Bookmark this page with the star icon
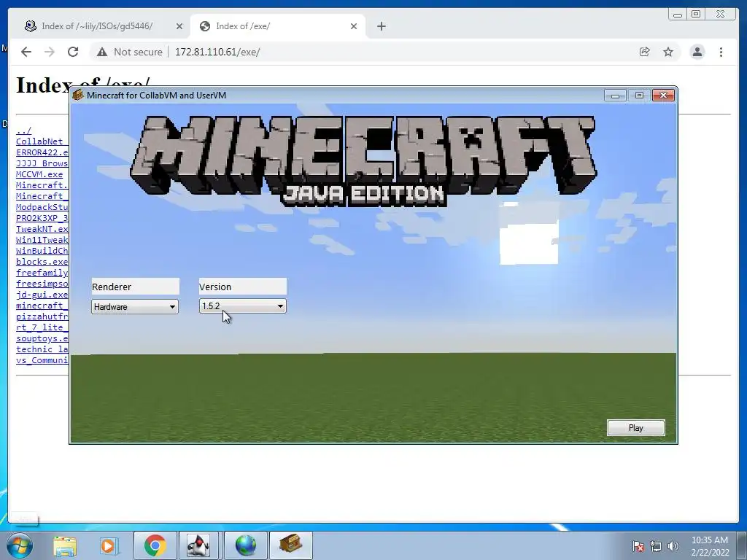The height and width of the screenshot is (560, 747). click(668, 52)
